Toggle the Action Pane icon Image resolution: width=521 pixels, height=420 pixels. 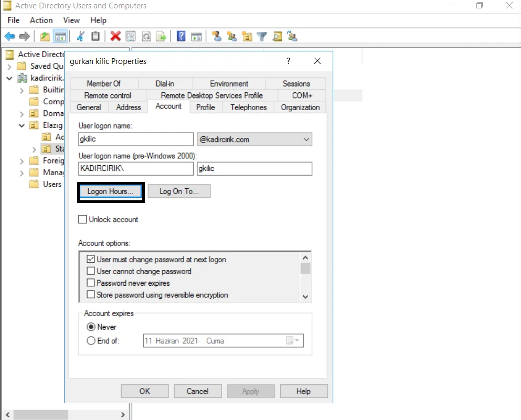point(196,37)
